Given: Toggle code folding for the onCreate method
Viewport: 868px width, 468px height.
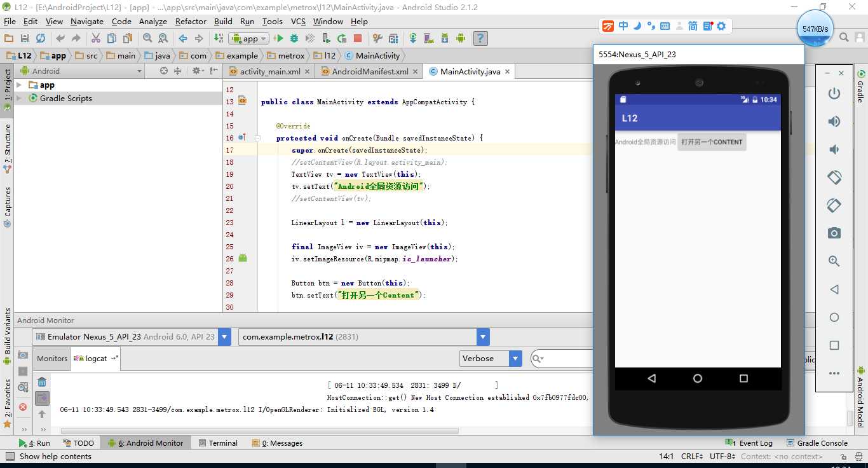Looking at the screenshot, I should (258, 138).
